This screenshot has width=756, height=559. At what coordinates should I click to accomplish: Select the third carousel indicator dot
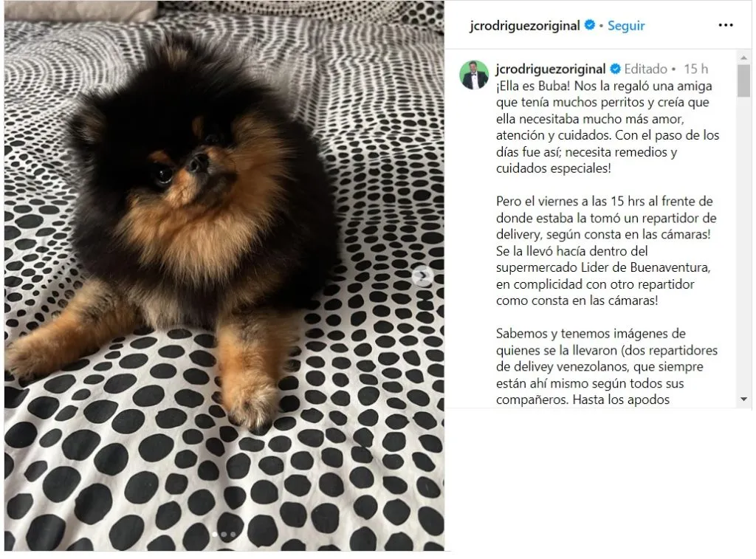coord(233,535)
